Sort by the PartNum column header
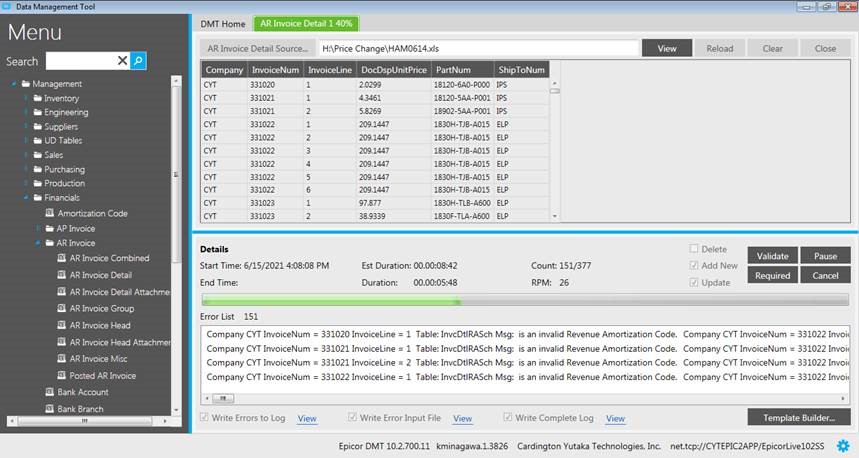859x458 pixels. pos(462,70)
